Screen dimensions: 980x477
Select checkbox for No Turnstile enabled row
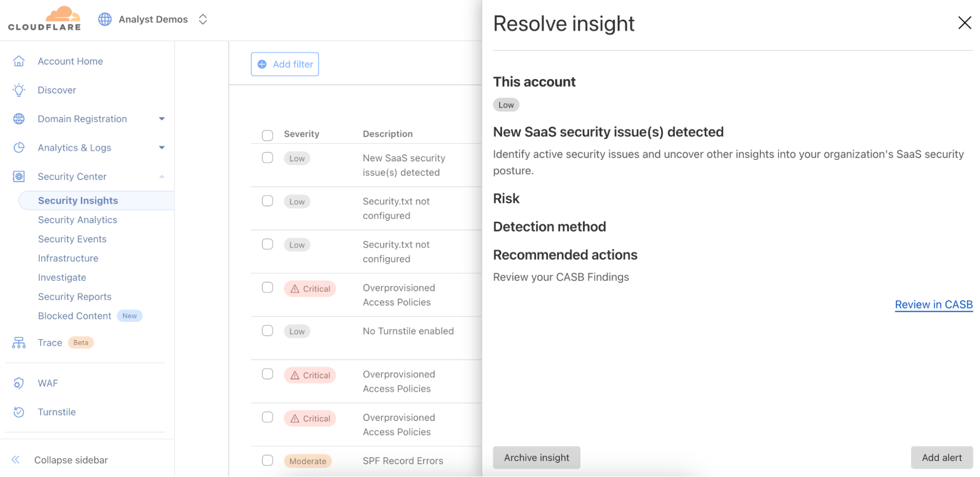pyautogui.click(x=267, y=331)
